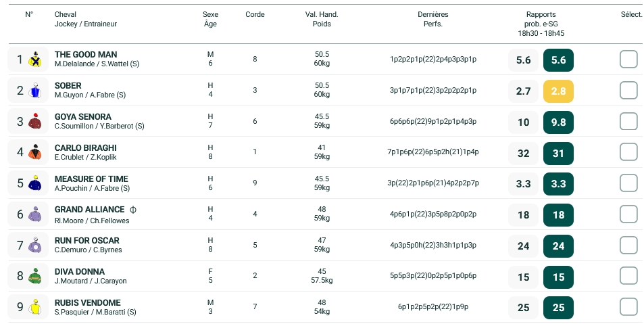Click the yellow 2.8 odds button for Sober
644x324 pixels.
(558, 91)
